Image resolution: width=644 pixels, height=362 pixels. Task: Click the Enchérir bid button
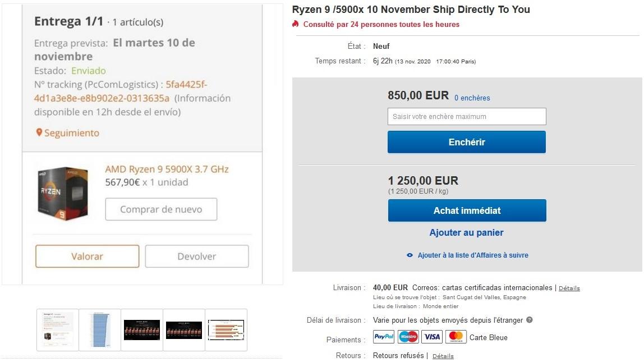point(467,142)
